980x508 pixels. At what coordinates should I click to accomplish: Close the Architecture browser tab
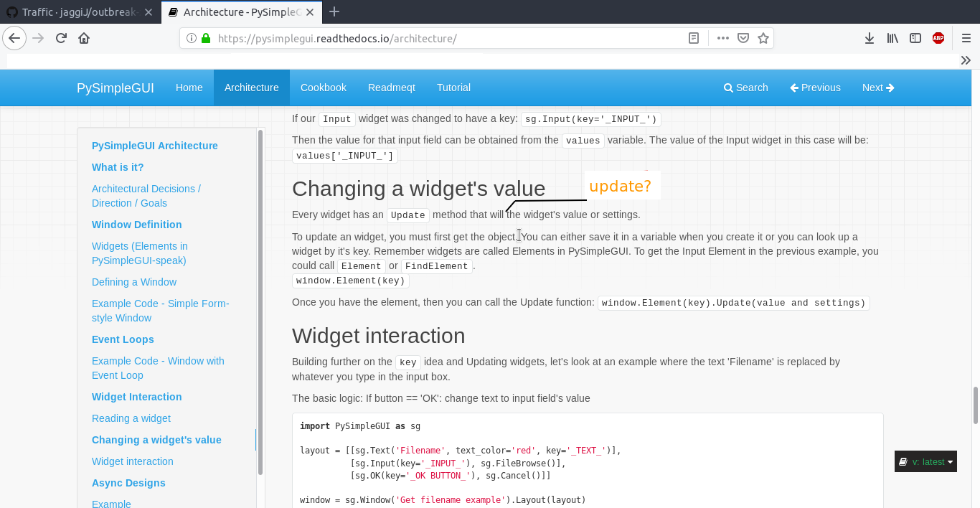311,12
